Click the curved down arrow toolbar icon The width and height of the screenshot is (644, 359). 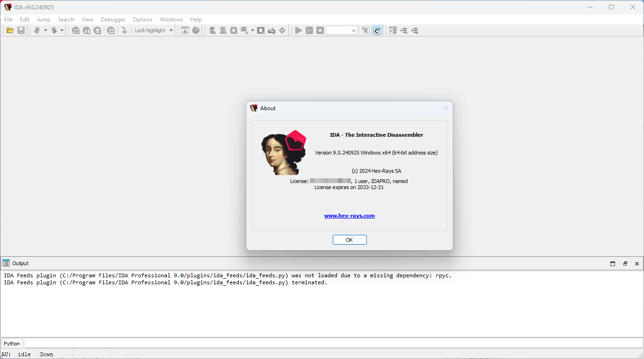[x=124, y=30]
